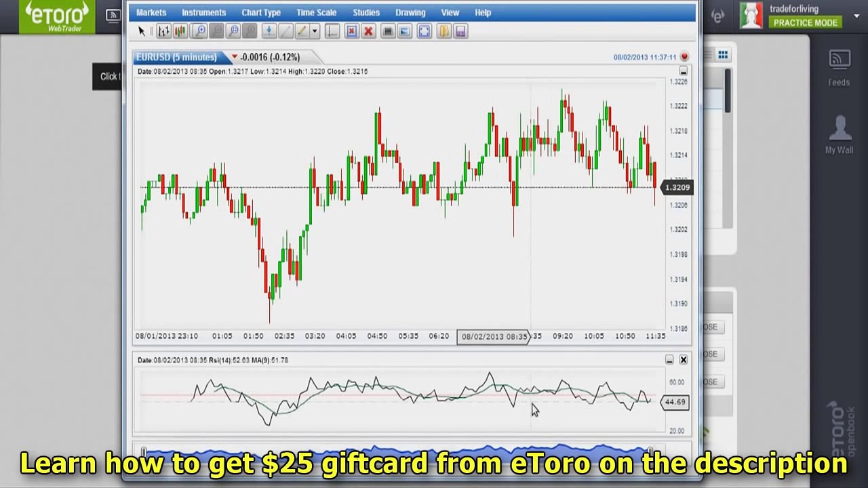Click the left handle of range slider
Image resolution: width=868 pixels, height=488 pixels.
click(144, 452)
